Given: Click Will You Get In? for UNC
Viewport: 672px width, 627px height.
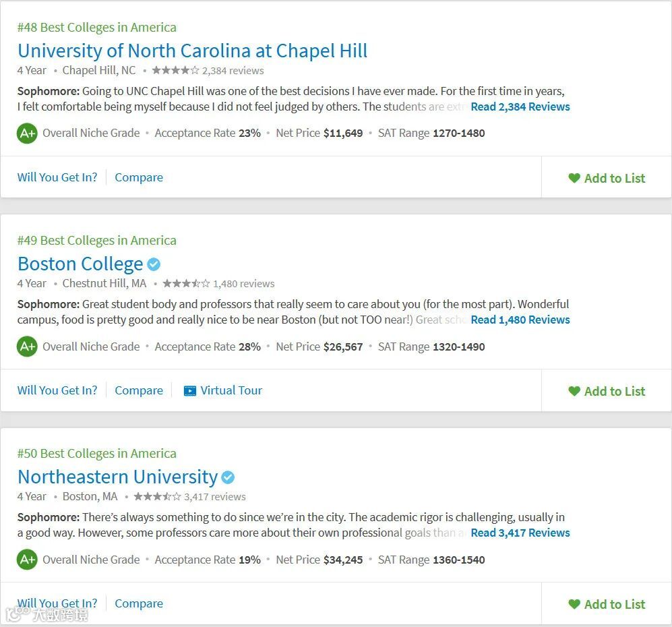Looking at the screenshot, I should (57, 177).
